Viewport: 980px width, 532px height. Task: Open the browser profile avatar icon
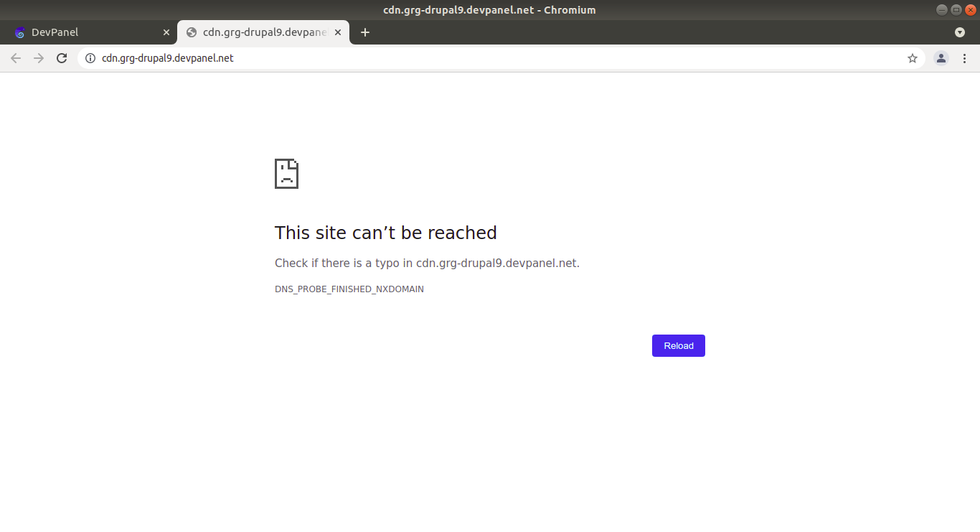tap(941, 58)
